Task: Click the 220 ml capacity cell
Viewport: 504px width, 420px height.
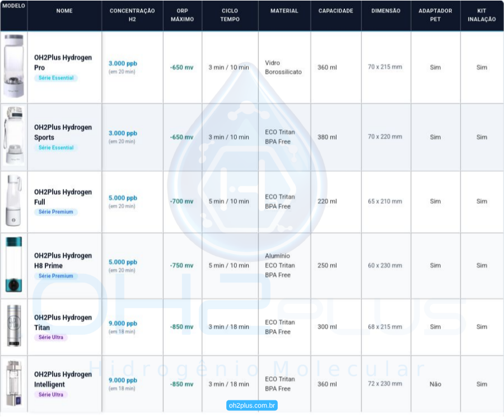Action: pyautogui.click(x=327, y=201)
